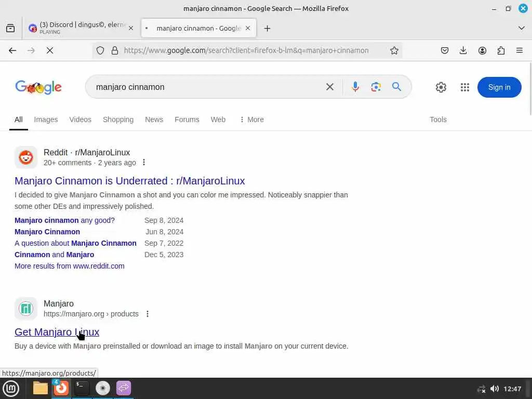Open a new tab

point(267,29)
